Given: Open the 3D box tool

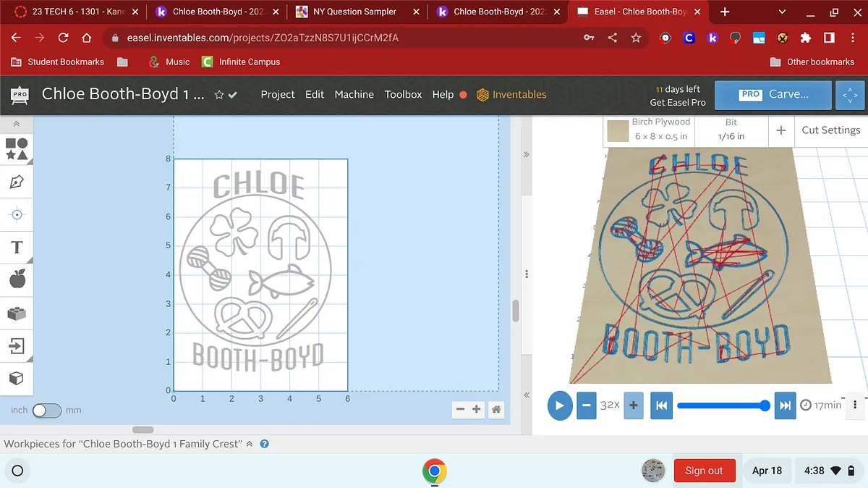Looking at the screenshot, I should tap(17, 379).
